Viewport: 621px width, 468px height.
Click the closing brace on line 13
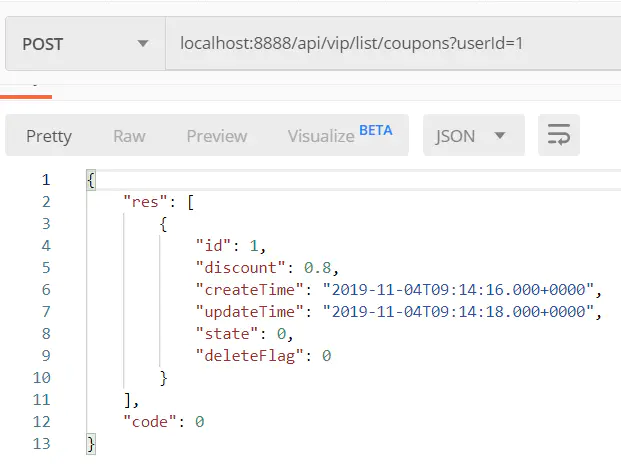click(x=91, y=444)
